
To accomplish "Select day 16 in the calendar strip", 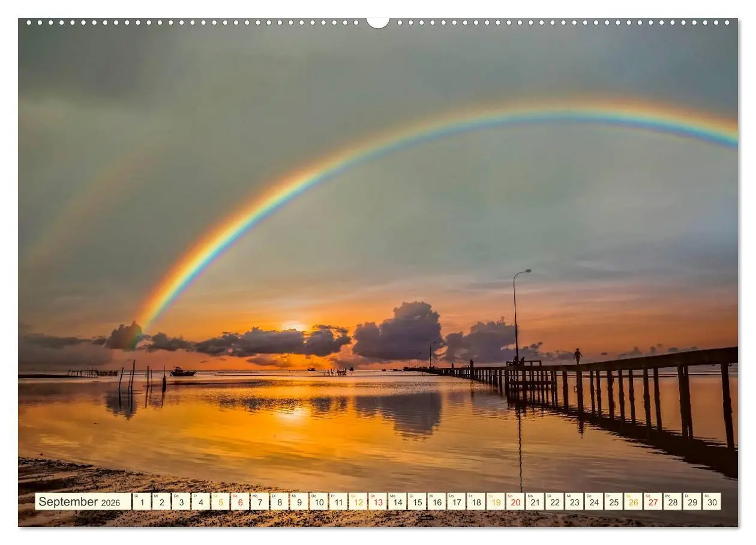I will [x=437, y=502].
